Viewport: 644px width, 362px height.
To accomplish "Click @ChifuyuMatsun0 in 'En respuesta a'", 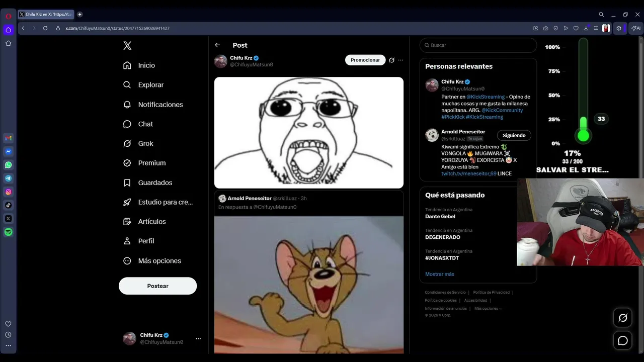I will [x=275, y=207].
